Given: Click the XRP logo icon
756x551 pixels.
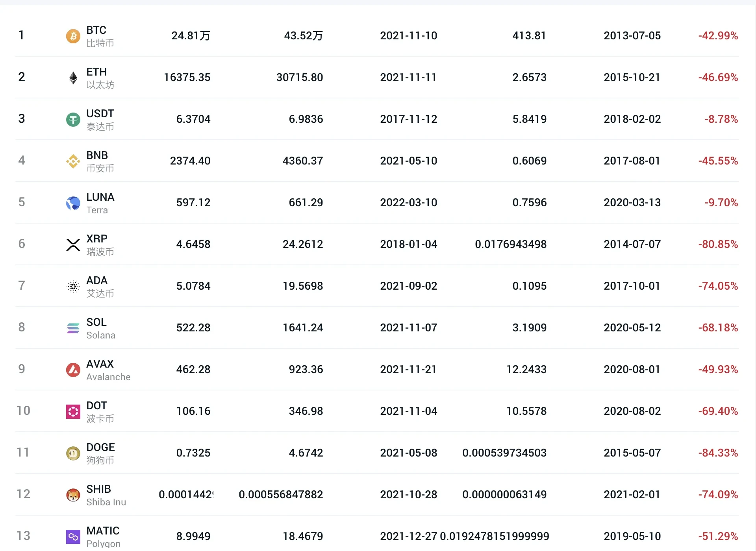Looking at the screenshot, I should click(73, 245).
